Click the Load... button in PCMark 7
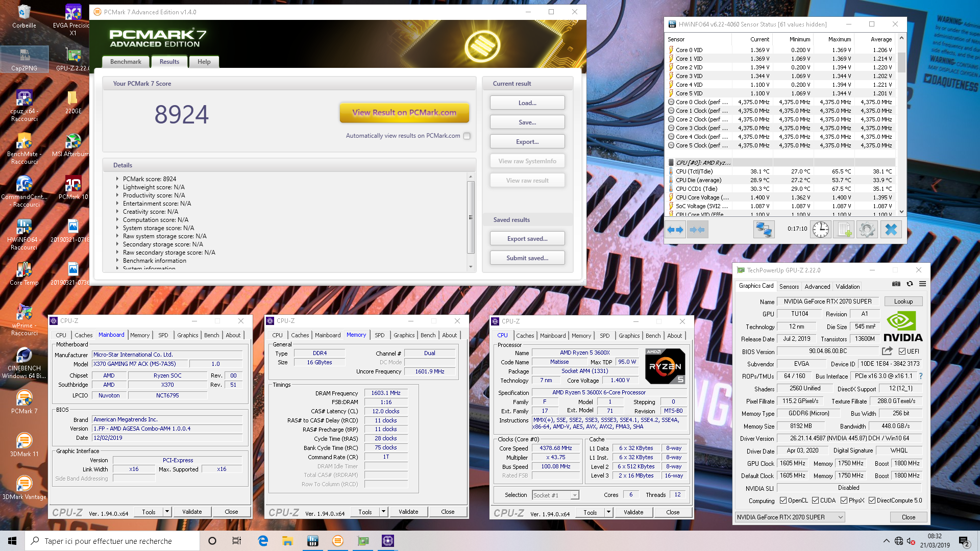This screenshot has width=980, height=551. pyautogui.click(x=527, y=103)
